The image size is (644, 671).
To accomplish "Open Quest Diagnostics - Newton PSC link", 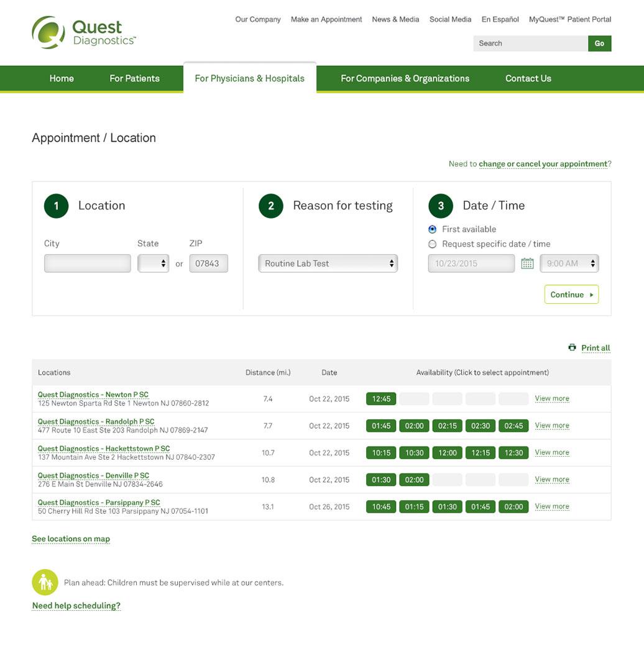I will (x=93, y=395).
